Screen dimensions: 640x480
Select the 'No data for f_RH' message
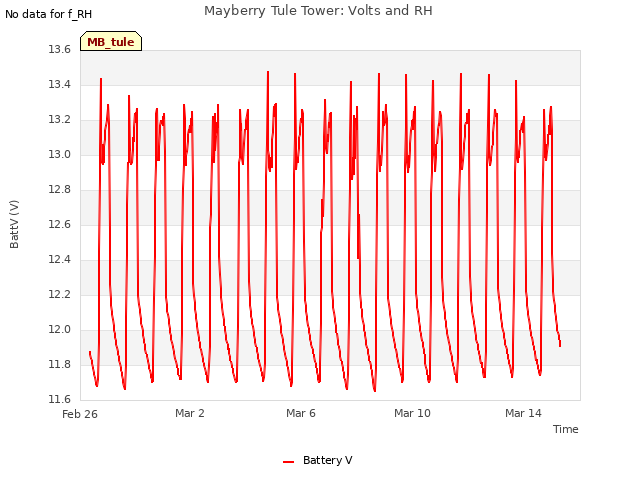[49, 14]
